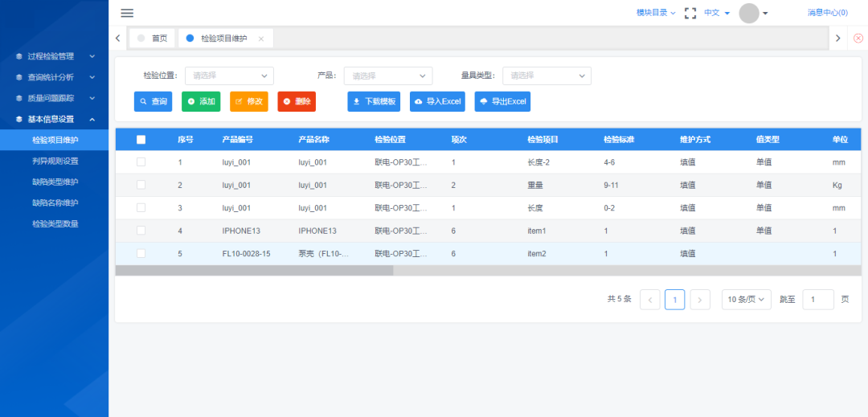Click the red 删除 button
The width and height of the screenshot is (868, 417).
(297, 102)
